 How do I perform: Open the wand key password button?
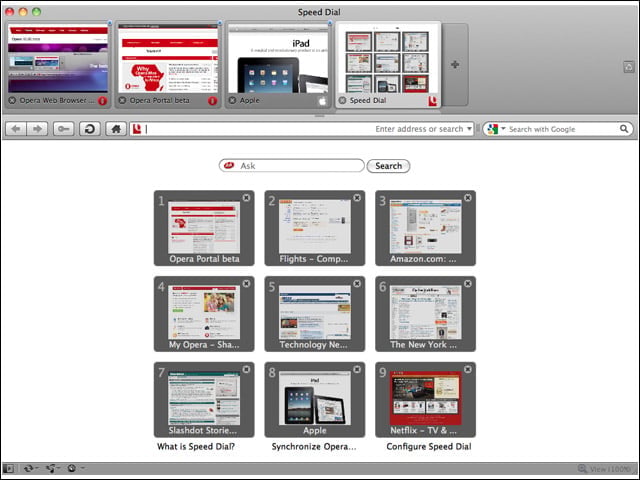coord(63,129)
